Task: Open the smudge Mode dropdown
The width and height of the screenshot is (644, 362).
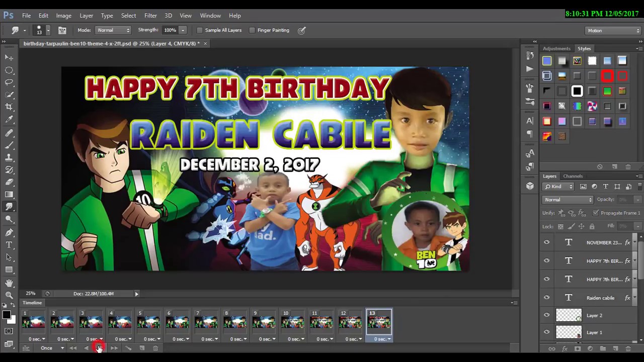Action: [x=114, y=30]
